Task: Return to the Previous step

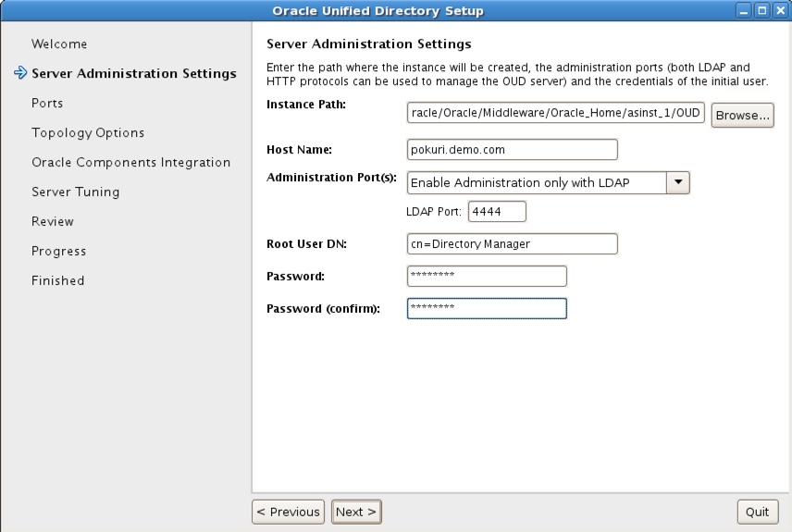Action: tap(288, 512)
